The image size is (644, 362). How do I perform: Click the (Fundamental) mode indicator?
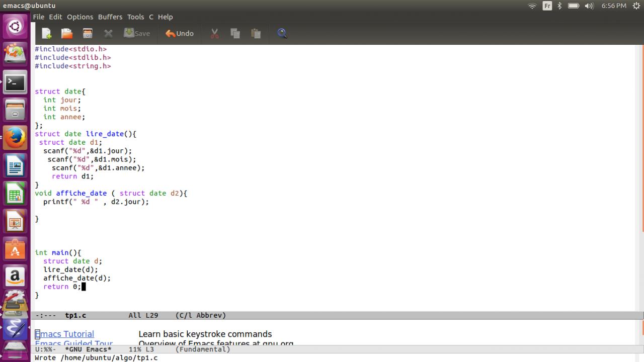203,349
